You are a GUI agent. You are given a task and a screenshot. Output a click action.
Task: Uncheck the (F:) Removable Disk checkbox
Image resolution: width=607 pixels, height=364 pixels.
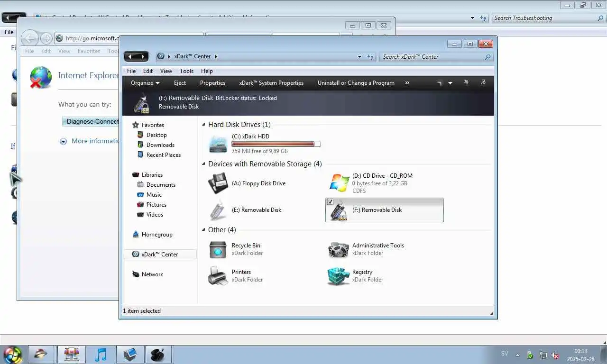click(x=331, y=202)
